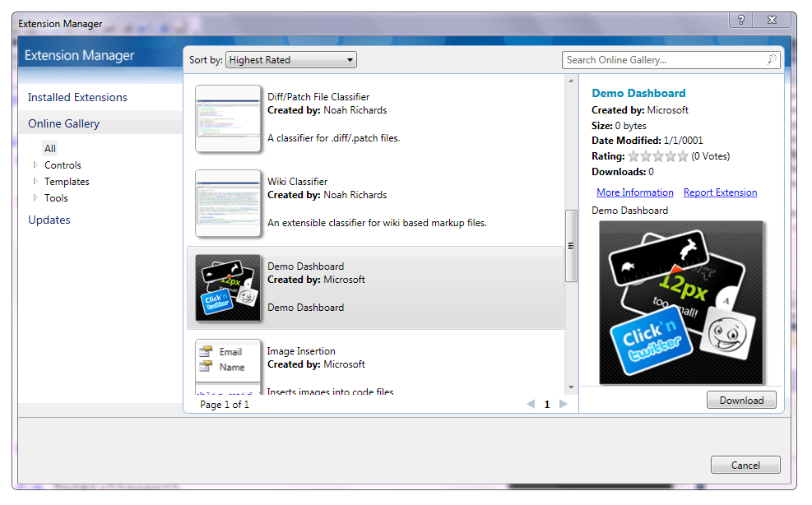Download the Demo Dashboard extension
The image size is (812, 505).
[741, 401]
